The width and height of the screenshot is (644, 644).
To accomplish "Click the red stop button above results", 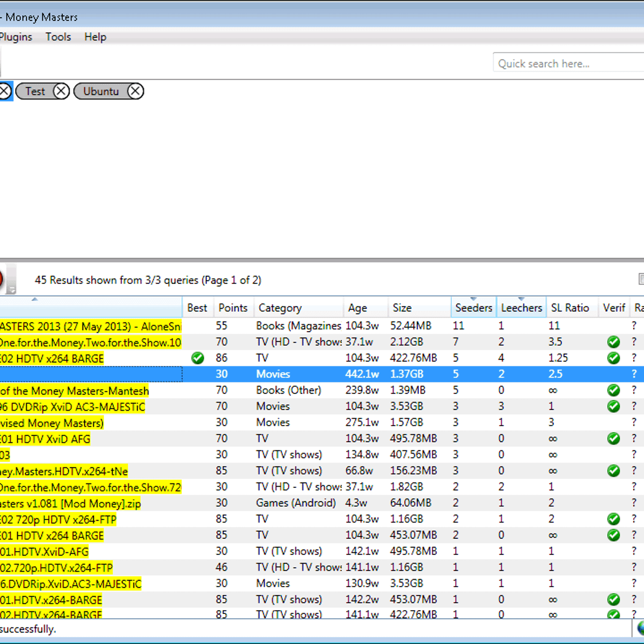I will (1, 279).
